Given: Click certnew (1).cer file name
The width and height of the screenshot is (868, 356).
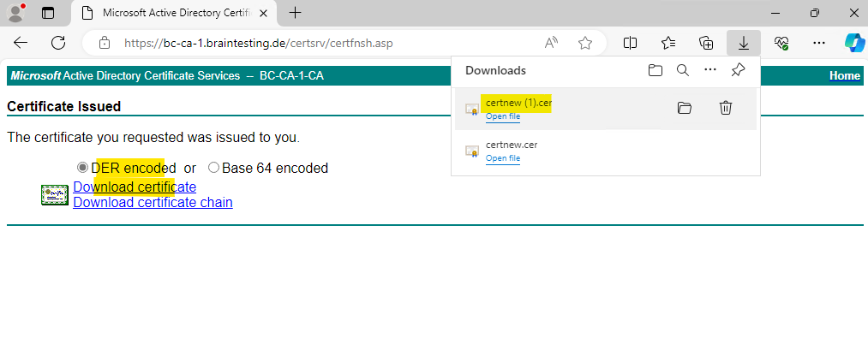Looking at the screenshot, I should (x=518, y=103).
